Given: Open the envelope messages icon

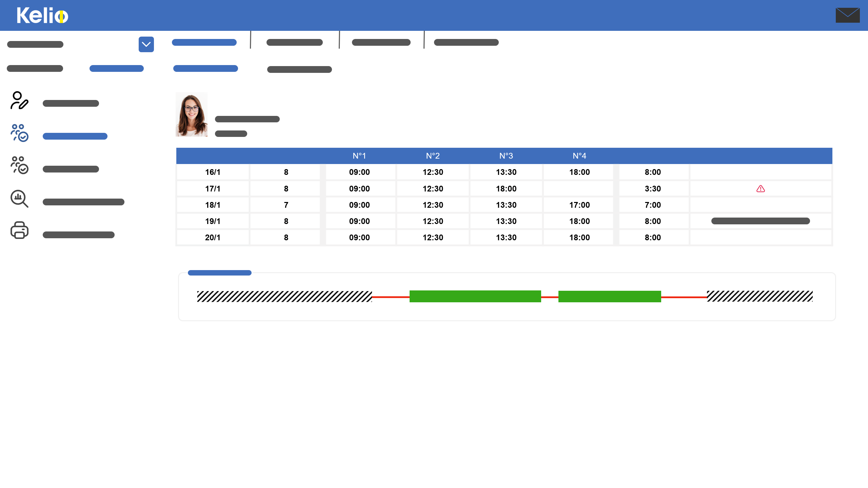Looking at the screenshot, I should pos(847,15).
